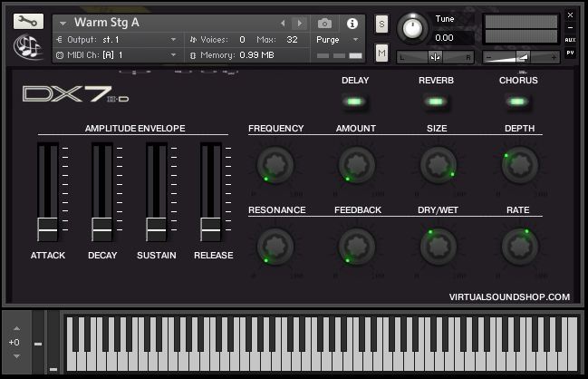Shift keyboard octave down with down arrow
The image size is (588, 379).
click(x=15, y=356)
